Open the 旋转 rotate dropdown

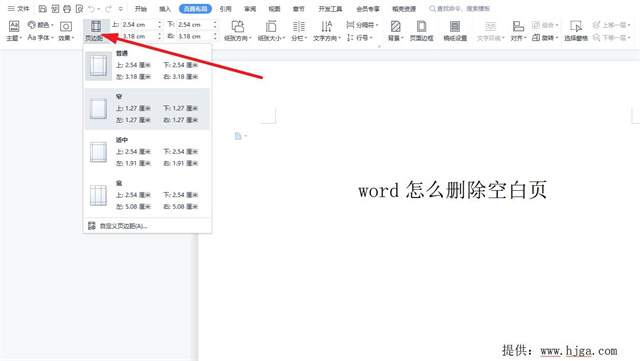pyautogui.click(x=544, y=38)
